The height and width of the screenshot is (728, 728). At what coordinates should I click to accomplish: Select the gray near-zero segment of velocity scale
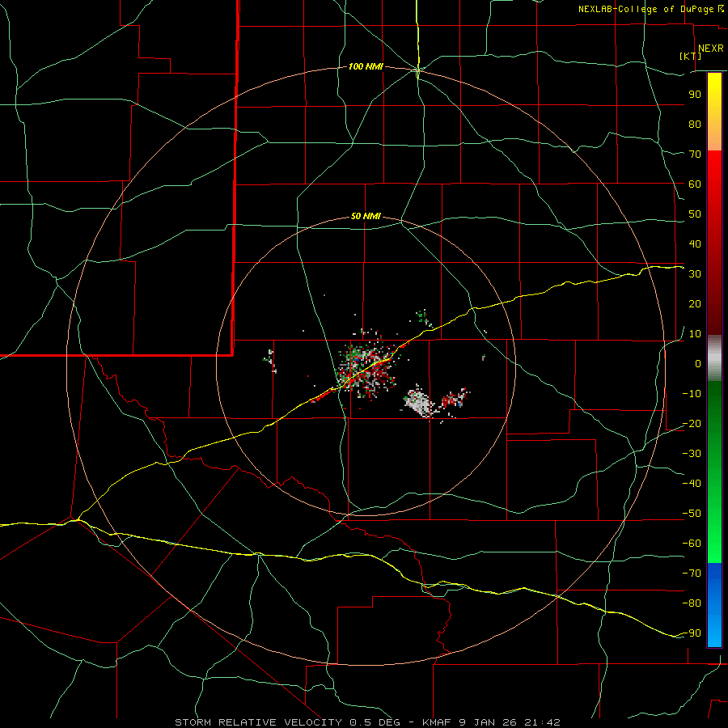[714, 358]
